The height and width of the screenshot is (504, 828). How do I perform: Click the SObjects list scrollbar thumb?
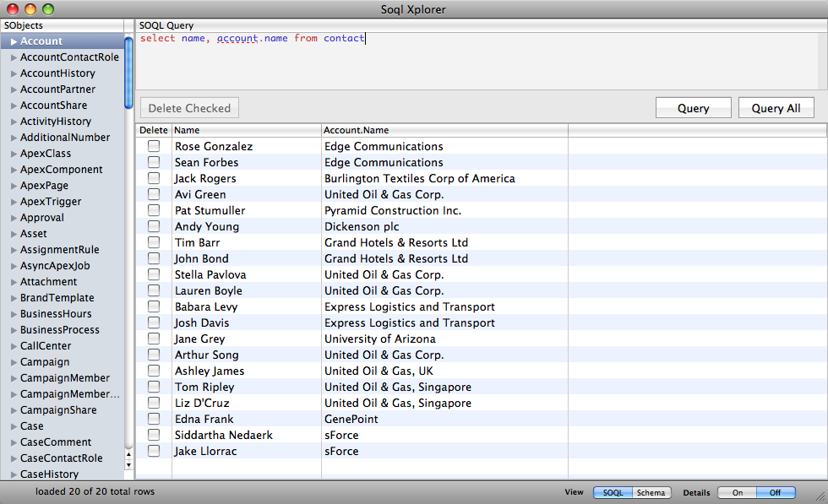click(x=128, y=73)
